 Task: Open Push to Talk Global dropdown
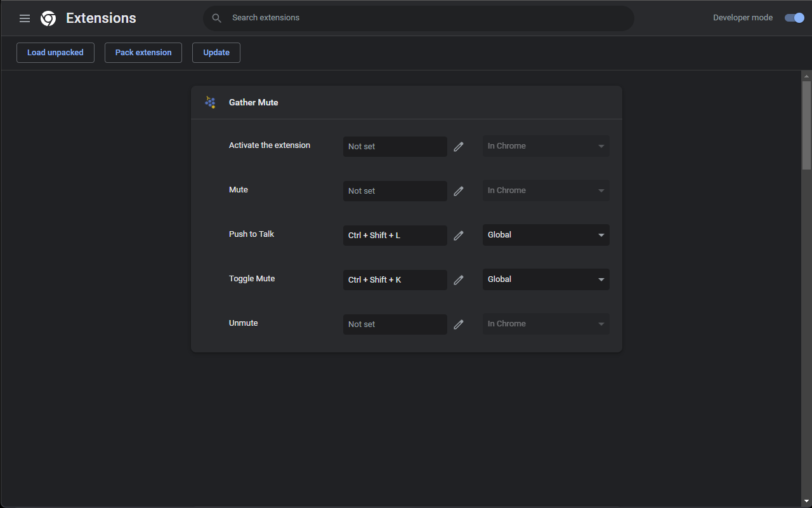(546, 235)
